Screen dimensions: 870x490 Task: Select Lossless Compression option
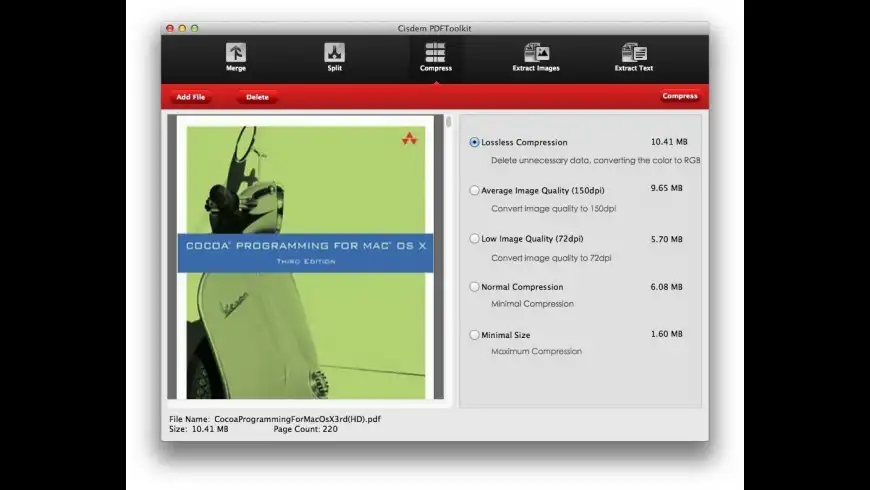pos(474,142)
